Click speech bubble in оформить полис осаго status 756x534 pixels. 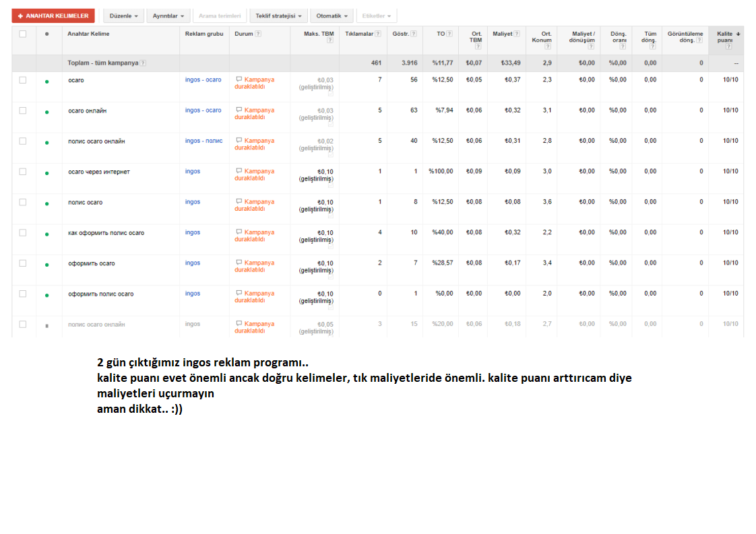point(239,293)
